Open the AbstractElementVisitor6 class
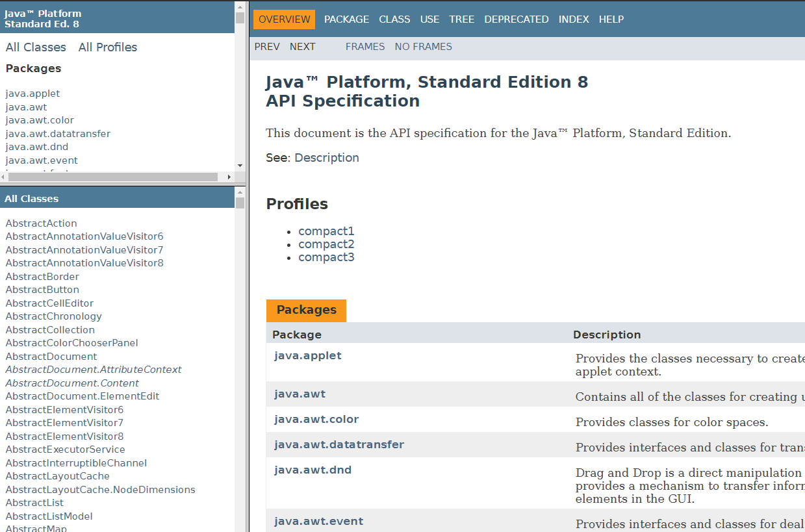Screen dimensions: 805x532 click(x=64, y=410)
